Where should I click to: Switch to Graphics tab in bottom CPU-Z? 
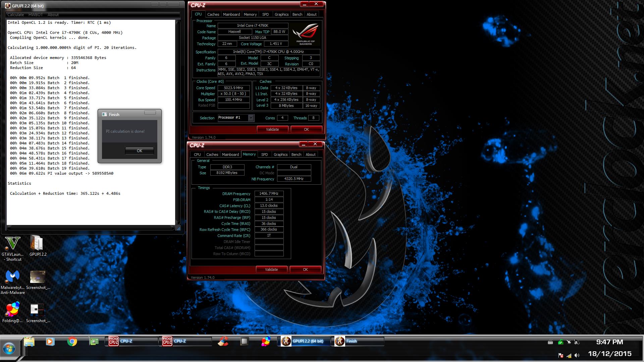tap(280, 155)
